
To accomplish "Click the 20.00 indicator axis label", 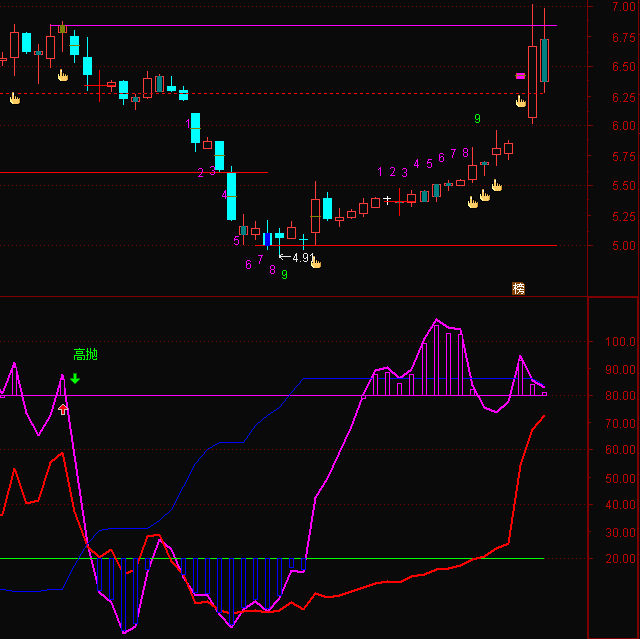I will [x=620, y=559].
